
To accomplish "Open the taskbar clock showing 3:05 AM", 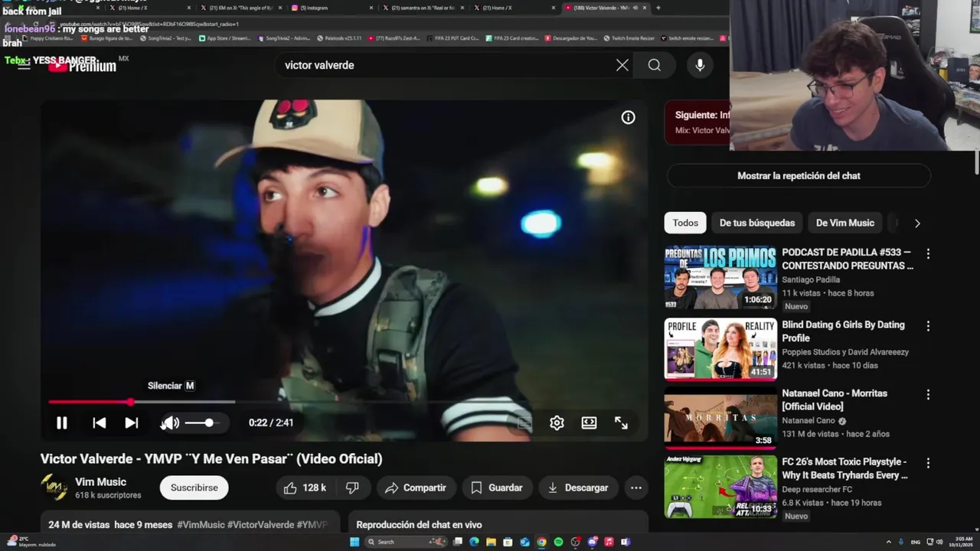I will point(961,542).
